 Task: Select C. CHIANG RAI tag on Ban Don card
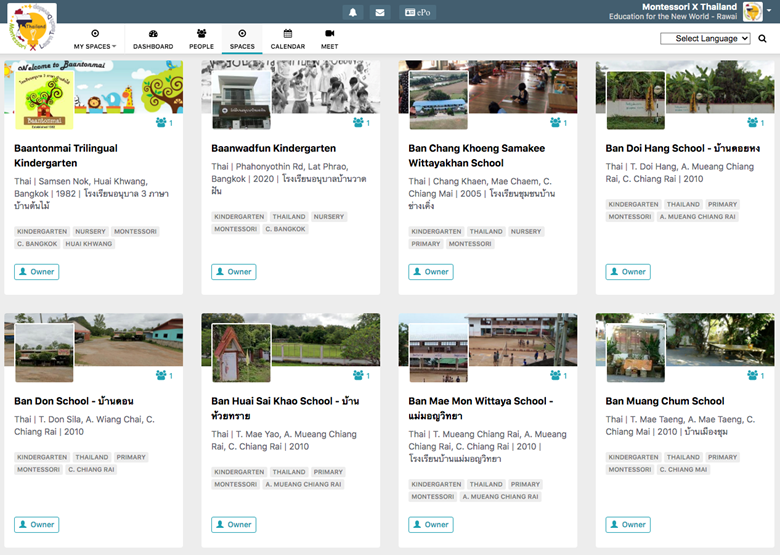tap(91, 469)
